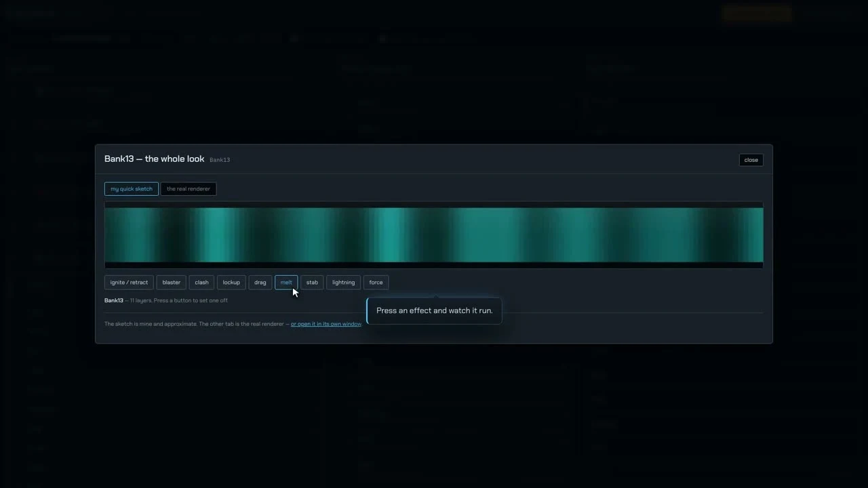
Task: Switch to 'my quick sketch' tab
Action: (132, 189)
